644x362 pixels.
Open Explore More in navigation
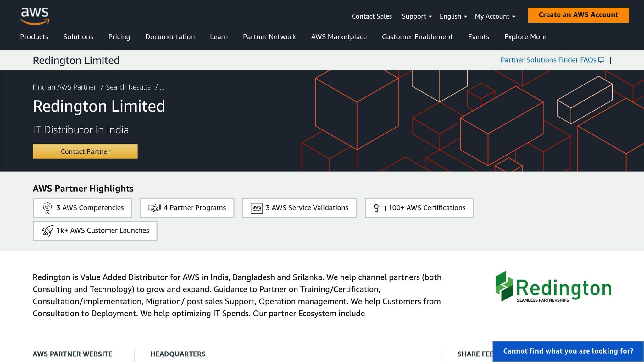(x=525, y=37)
